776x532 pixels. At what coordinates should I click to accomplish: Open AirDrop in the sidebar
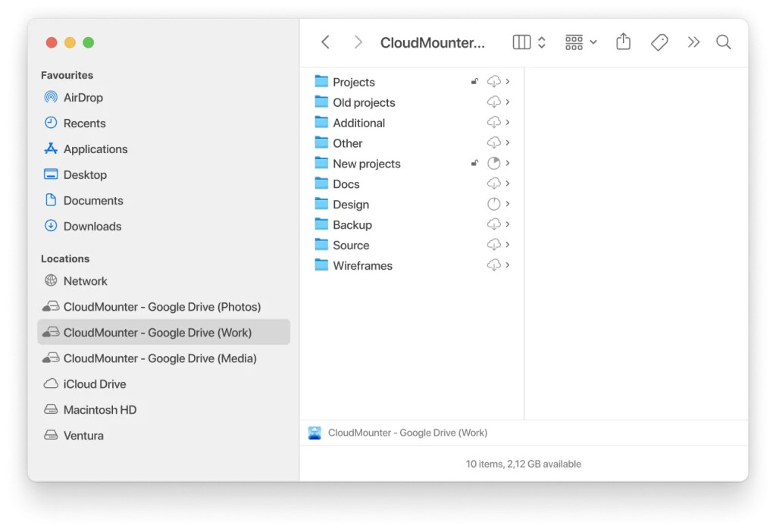point(83,98)
